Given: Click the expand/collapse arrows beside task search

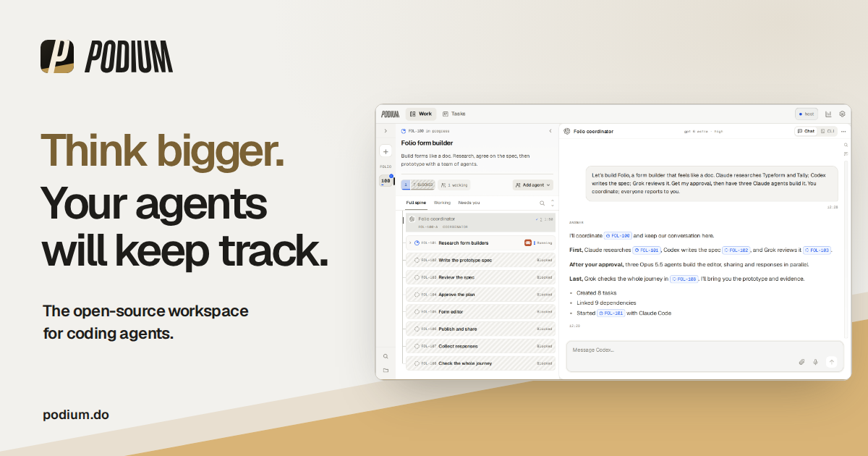Looking at the screenshot, I should pyautogui.click(x=553, y=203).
